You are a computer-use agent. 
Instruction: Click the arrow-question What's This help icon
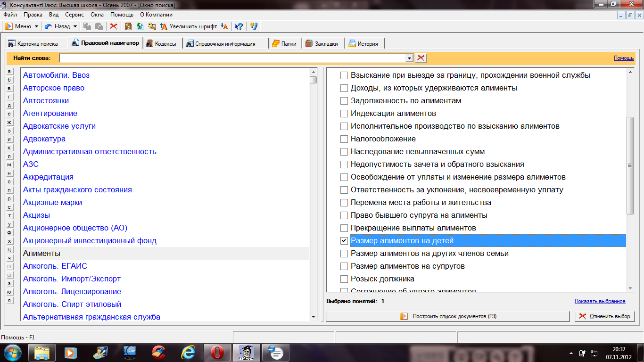click(x=239, y=26)
